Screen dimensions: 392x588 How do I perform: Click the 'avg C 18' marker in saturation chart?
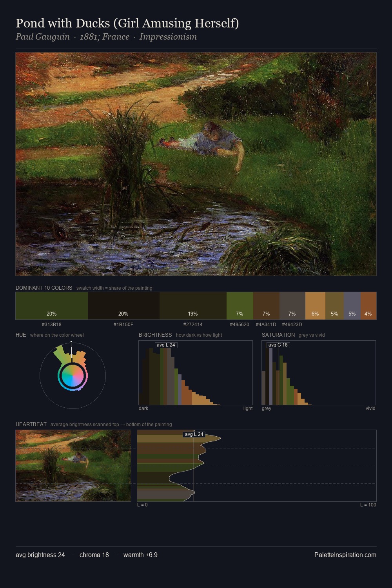(278, 345)
